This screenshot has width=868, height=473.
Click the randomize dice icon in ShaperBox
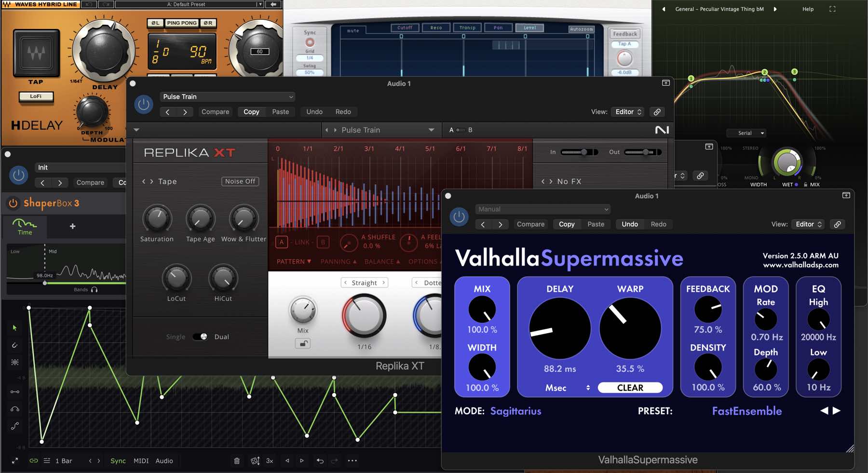255,461
